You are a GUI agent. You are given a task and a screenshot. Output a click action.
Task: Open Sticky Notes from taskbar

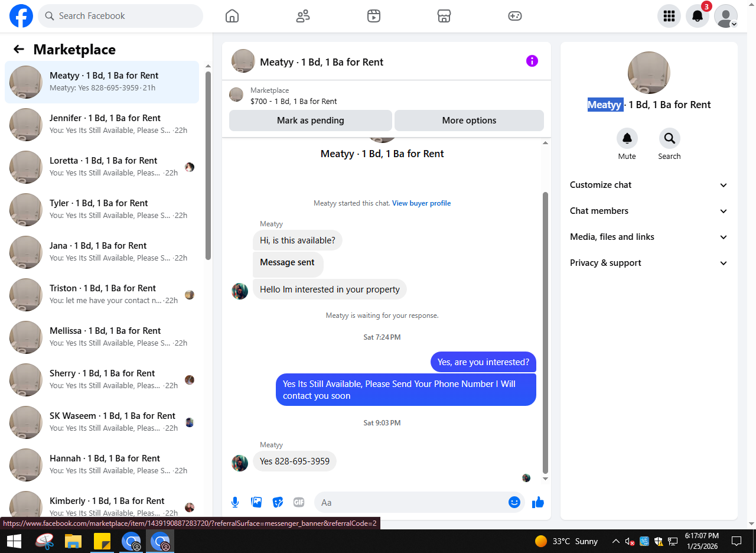pos(102,541)
